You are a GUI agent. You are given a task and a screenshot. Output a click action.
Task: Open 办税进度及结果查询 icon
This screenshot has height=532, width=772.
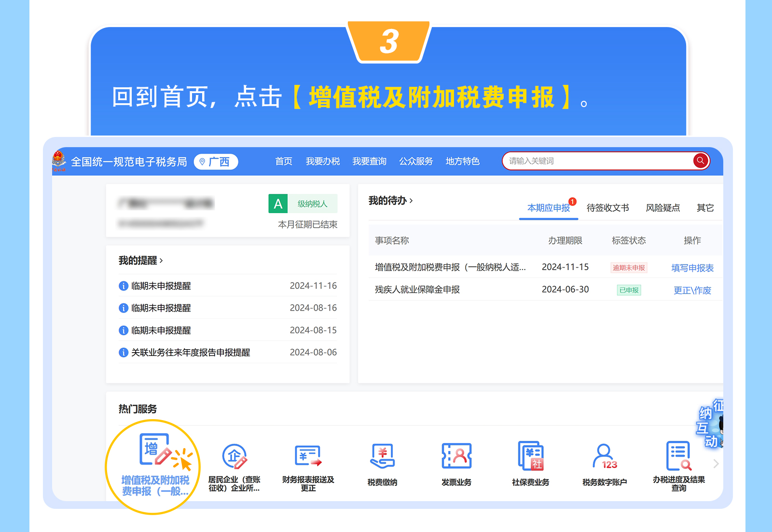[678, 457]
